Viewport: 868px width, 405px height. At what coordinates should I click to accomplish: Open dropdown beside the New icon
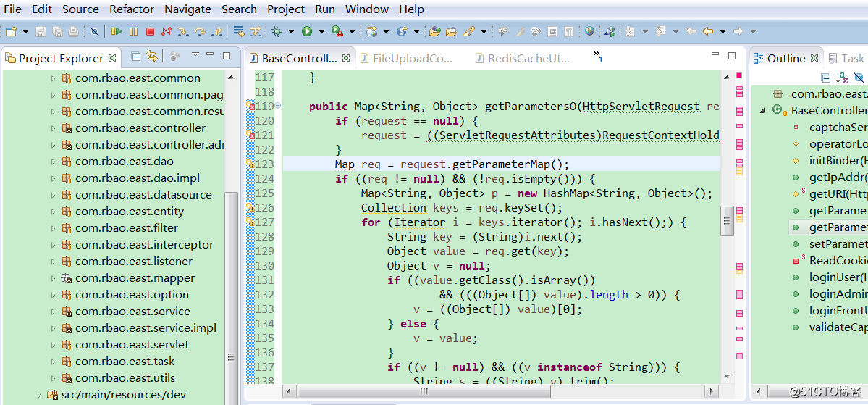pyautogui.click(x=25, y=32)
